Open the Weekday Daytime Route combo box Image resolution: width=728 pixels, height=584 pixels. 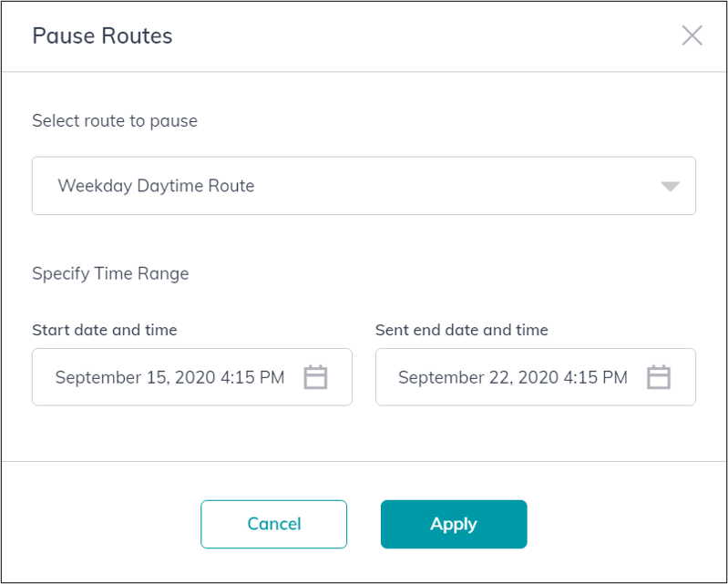coord(364,186)
